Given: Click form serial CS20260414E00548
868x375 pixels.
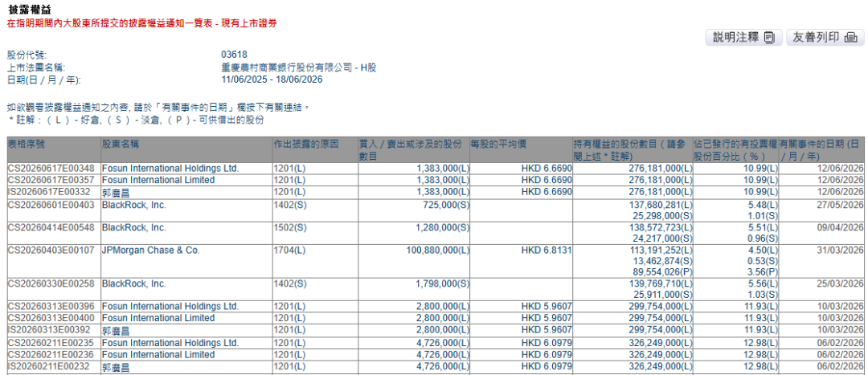Looking at the screenshot, I should [x=51, y=228].
